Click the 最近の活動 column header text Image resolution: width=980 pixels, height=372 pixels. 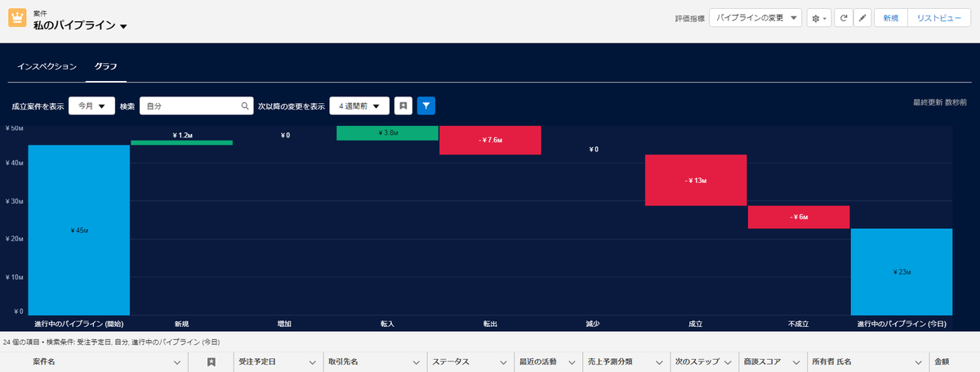pyautogui.click(x=538, y=361)
